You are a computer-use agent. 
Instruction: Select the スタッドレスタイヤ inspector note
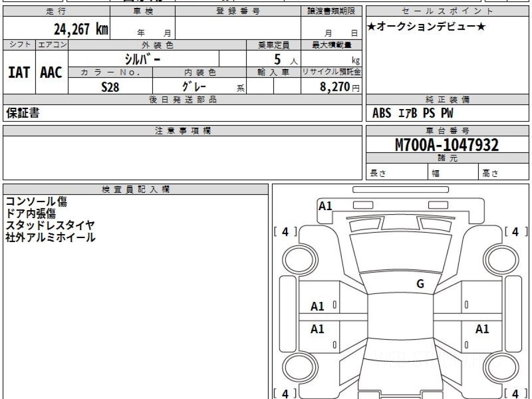pos(50,225)
